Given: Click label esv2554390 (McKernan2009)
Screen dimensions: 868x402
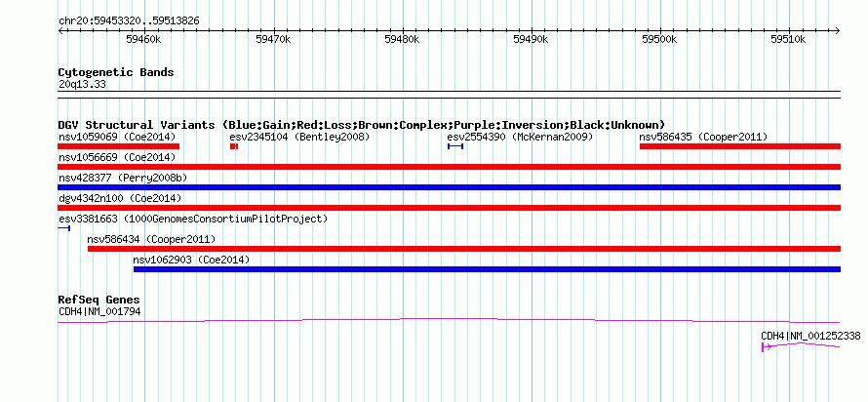Looking at the screenshot, I should (x=520, y=137).
